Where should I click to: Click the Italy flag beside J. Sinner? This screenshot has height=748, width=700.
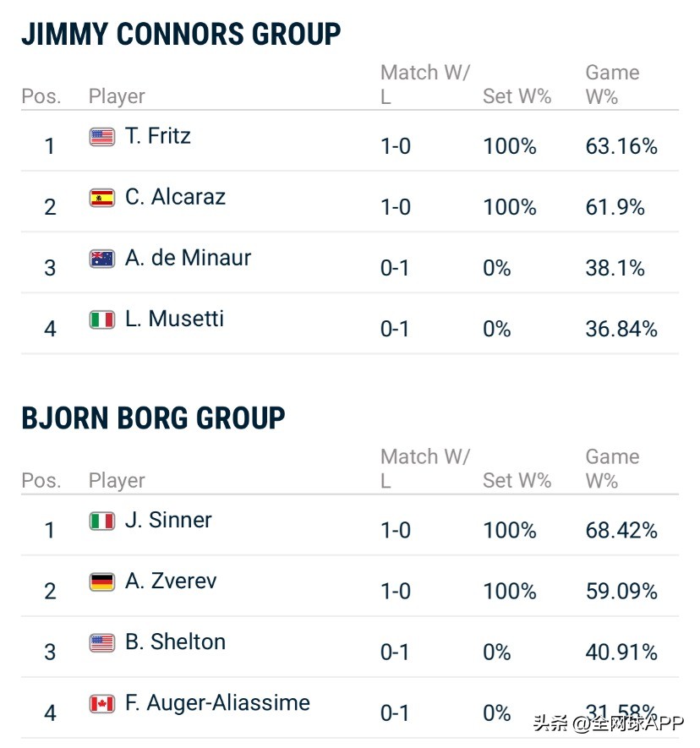(x=101, y=521)
